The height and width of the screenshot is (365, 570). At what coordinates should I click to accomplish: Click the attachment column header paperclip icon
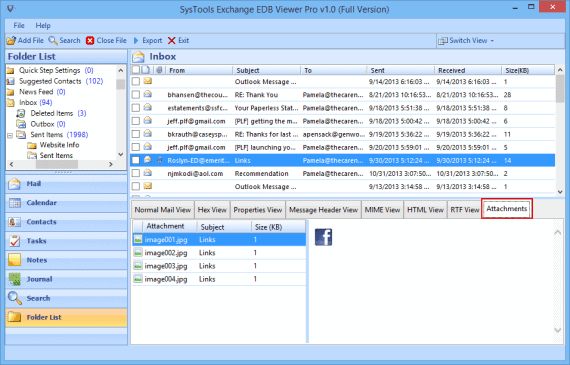tap(159, 70)
